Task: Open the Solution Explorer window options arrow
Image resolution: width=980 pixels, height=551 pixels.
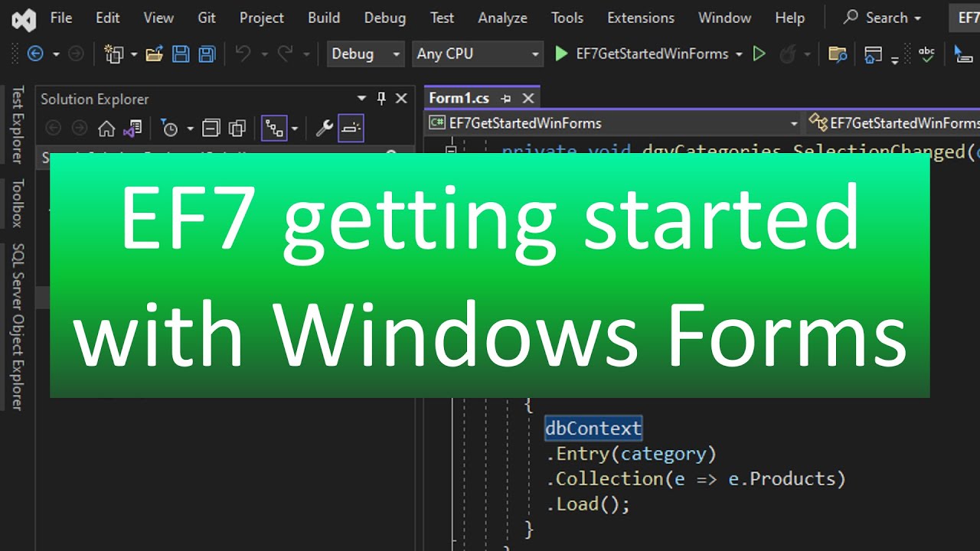Action: (x=361, y=99)
